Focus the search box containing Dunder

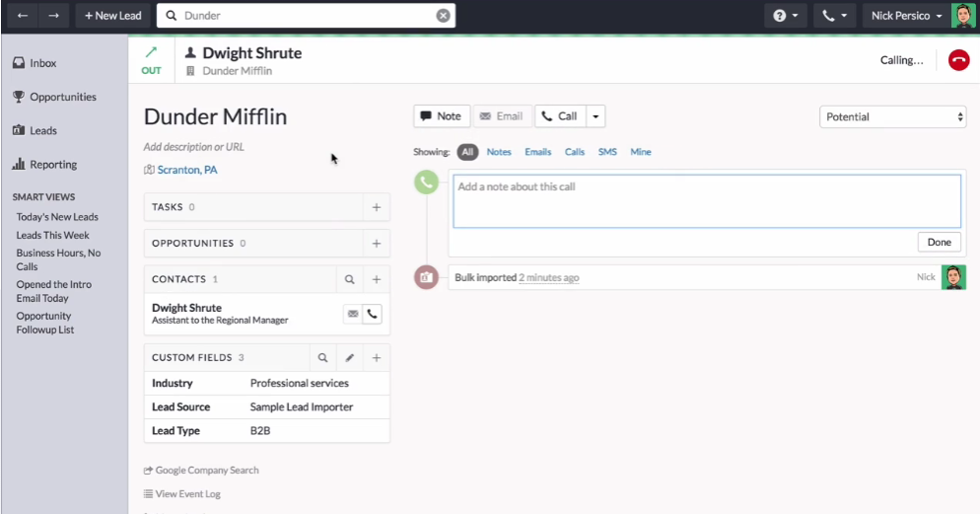pos(306,16)
